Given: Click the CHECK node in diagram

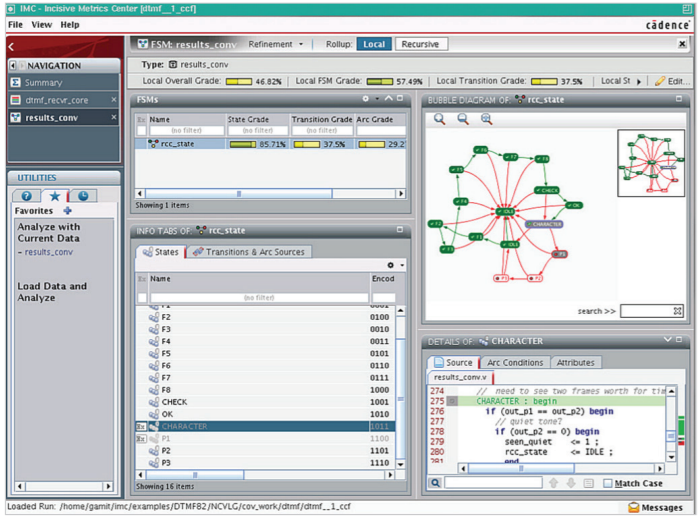Looking at the screenshot, I should click(x=547, y=190).
